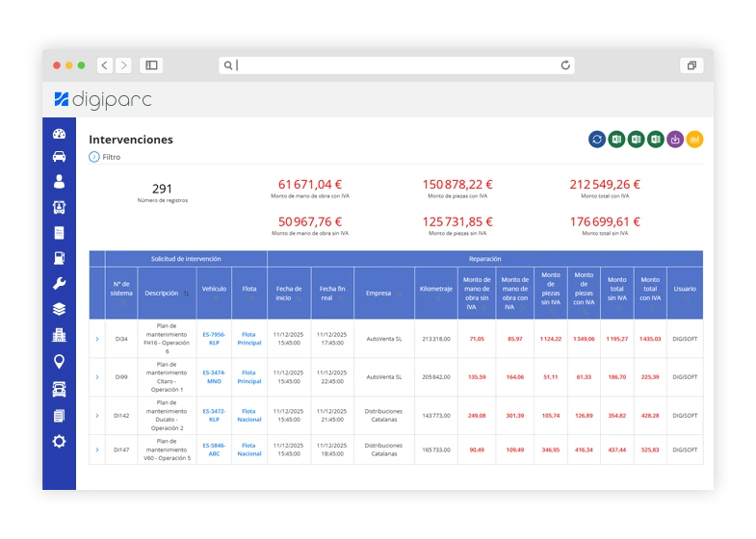756x539 pixels.
Task: Open vehicle link ES-3474-MNO
Action: [214, 377]
